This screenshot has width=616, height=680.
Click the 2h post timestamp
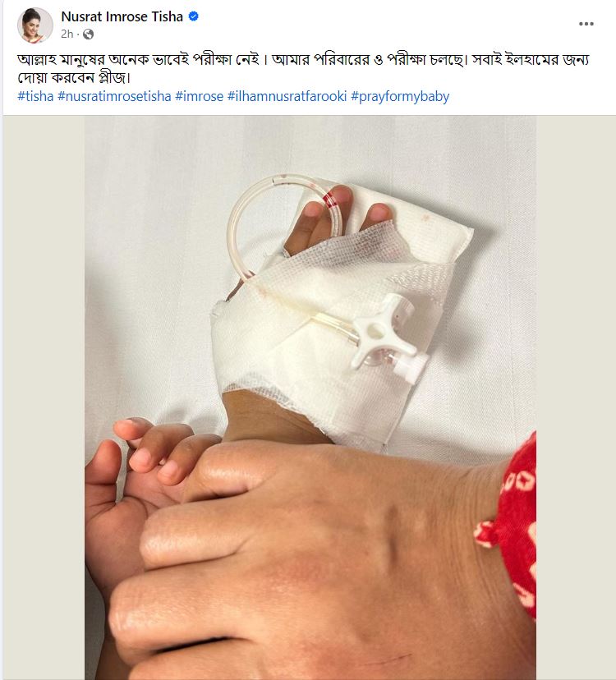point(67,34)
